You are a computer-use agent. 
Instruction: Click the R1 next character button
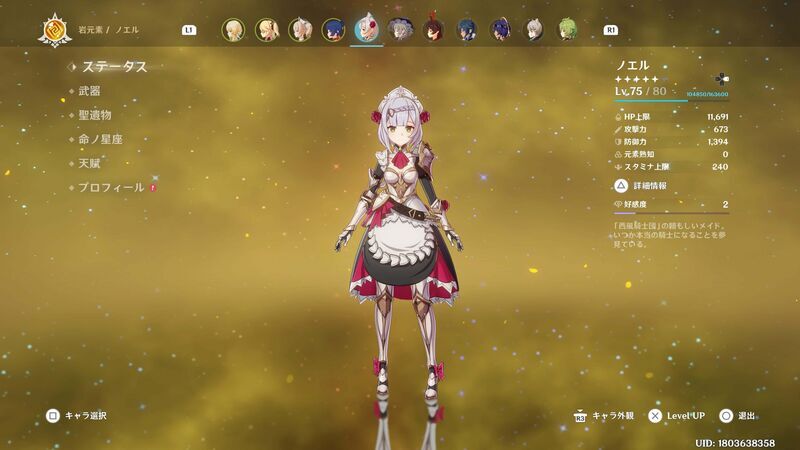610,30
